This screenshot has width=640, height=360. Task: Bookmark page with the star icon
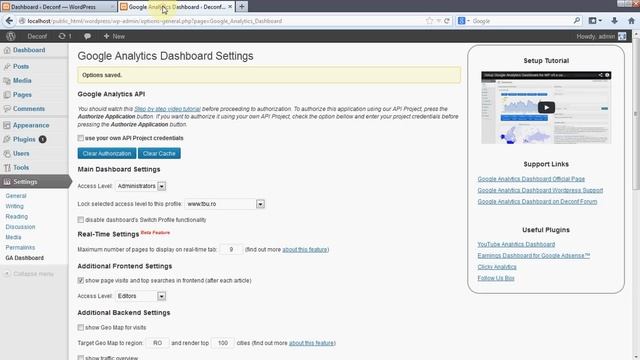click(x=429, y=21)
